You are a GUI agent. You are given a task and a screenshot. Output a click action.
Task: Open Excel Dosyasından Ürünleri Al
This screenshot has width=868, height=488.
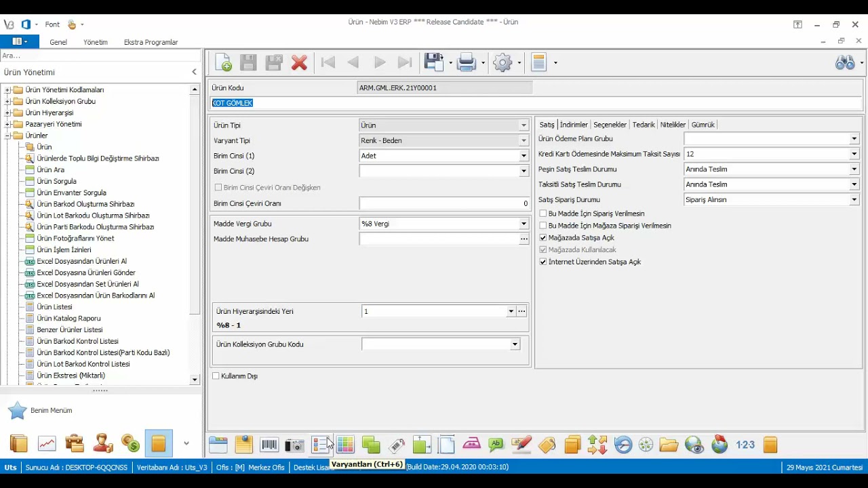[x=81, y=261]
